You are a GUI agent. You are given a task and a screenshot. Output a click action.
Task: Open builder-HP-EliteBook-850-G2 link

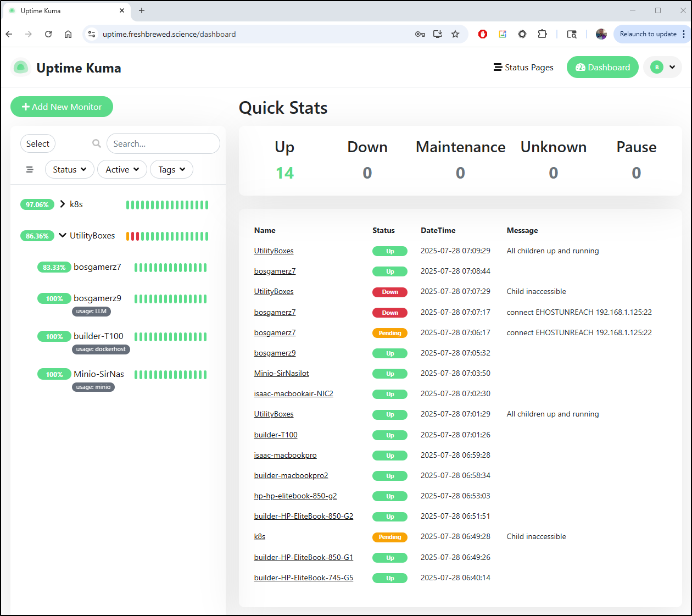coord(304,516)
